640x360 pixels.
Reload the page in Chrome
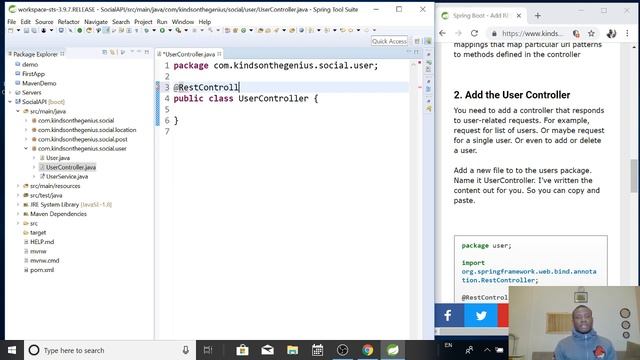tap(474, 33)
